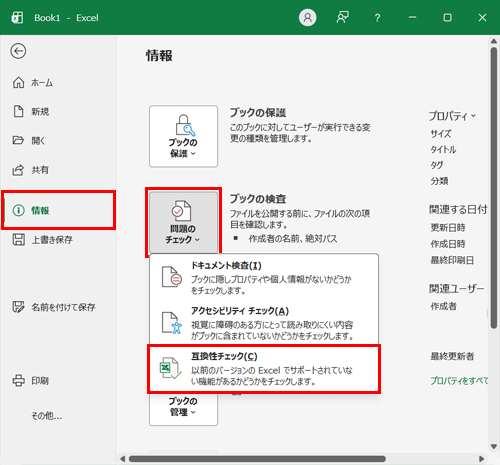Click the account profile avatar icon
This screenshot has height=465, width=500.
tap(307, 17)
